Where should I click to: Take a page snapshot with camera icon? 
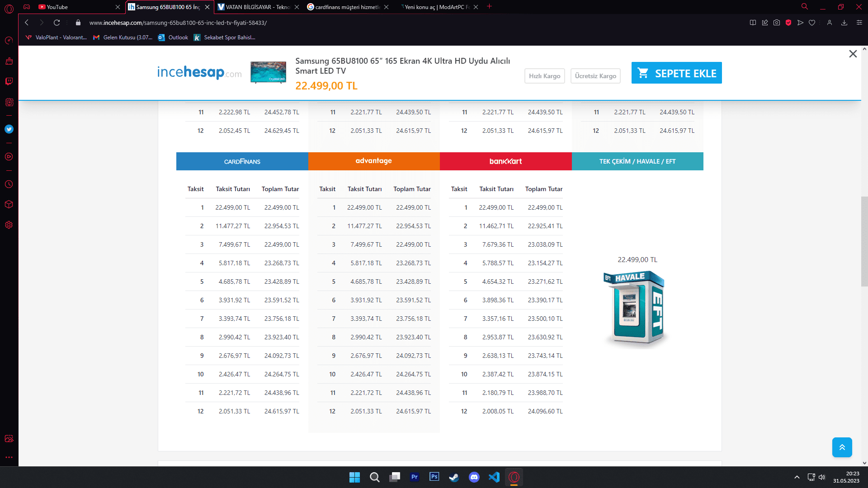point(777,23)
